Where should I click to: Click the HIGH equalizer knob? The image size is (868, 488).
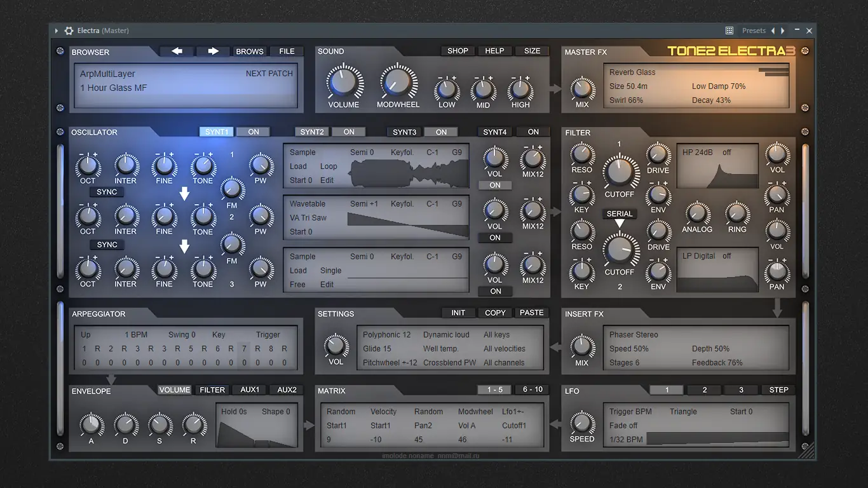[x=520, y=90]
